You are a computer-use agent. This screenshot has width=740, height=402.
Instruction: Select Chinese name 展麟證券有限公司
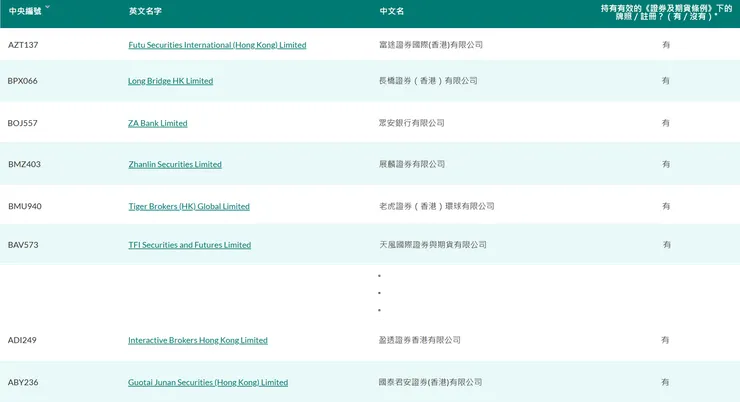412,164
